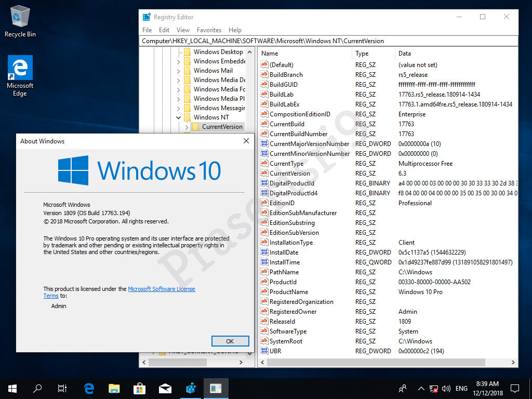Screen dimensions: 532x399
Task: Expand the Windows Embedded tree node
Action: pyautogui.click(x=179, y=62)
